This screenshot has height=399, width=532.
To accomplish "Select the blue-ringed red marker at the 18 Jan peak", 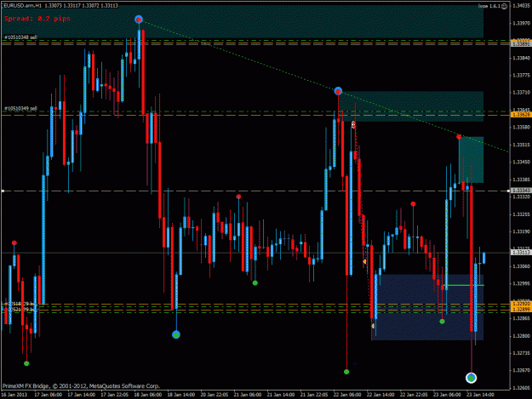I will coord(139,20).
